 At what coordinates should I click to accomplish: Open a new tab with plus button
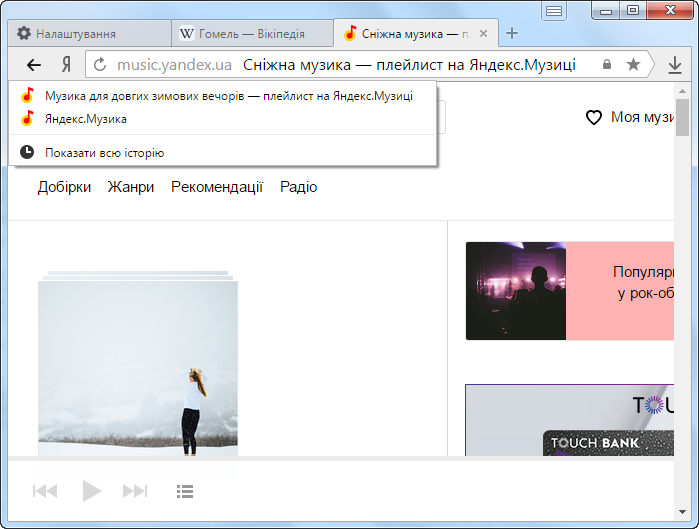[512, 33]
